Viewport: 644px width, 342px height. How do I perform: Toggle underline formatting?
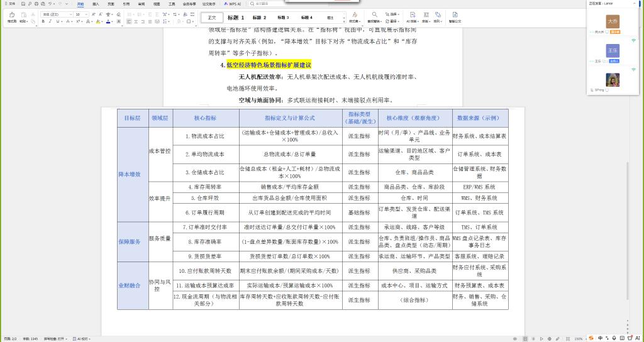[x=58, y=21]
